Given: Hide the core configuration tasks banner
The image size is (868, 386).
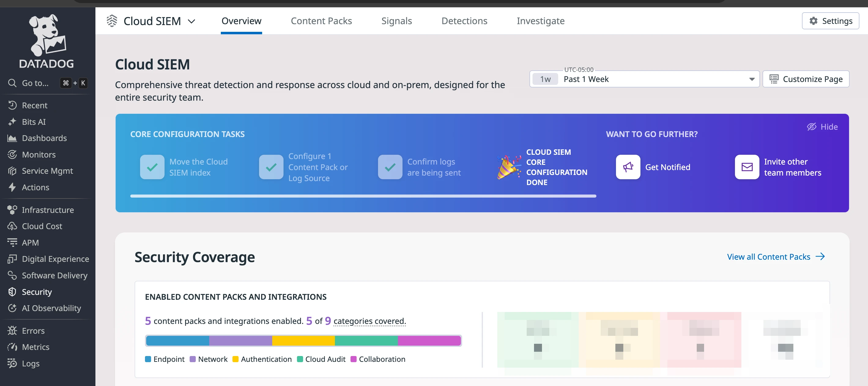Looking at the screenshot, I should pos(822,127).
